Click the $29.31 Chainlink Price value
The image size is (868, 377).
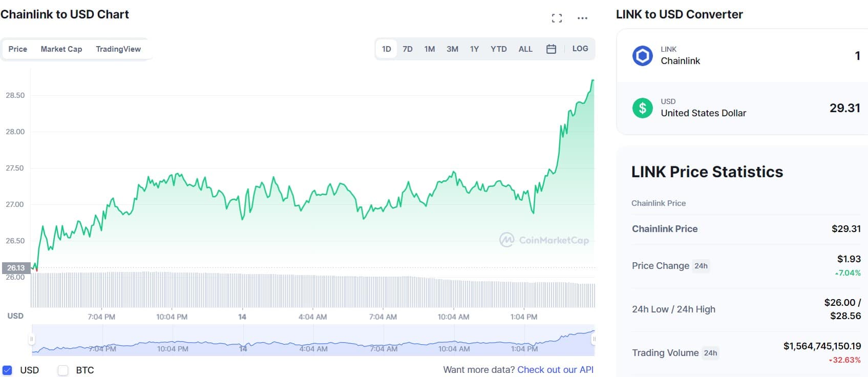(x=846, y=229)
